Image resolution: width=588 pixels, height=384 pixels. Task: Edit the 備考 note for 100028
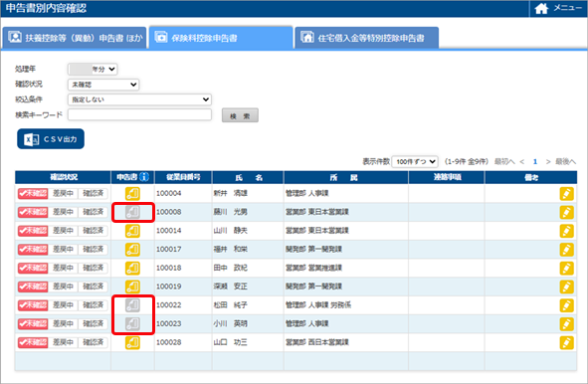point(567,342)
